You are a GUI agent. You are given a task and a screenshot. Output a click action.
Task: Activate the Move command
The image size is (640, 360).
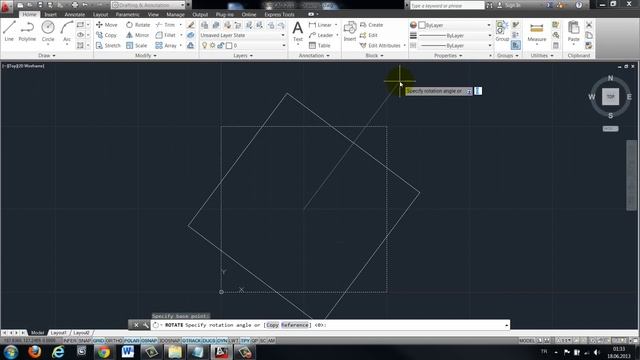point(107,25)
